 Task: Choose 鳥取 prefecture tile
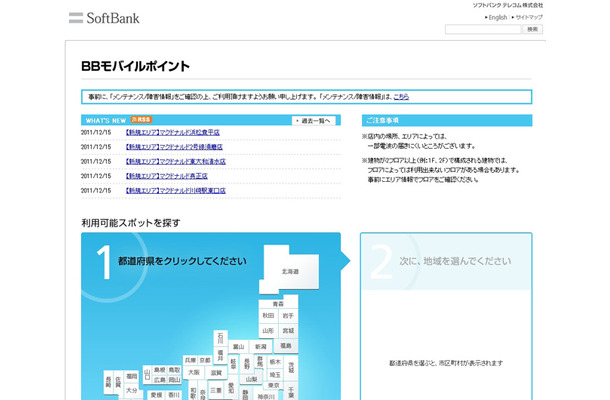(x=174, y=370)
